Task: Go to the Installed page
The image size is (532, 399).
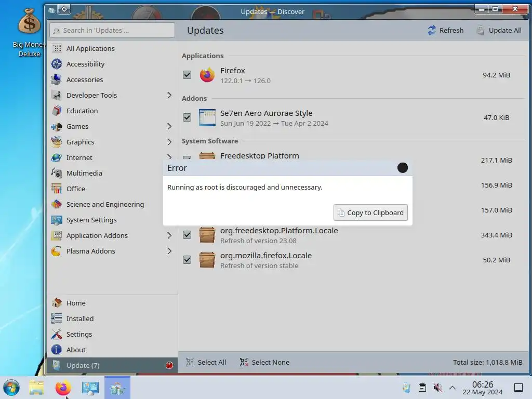Action: tap(112, 318)
